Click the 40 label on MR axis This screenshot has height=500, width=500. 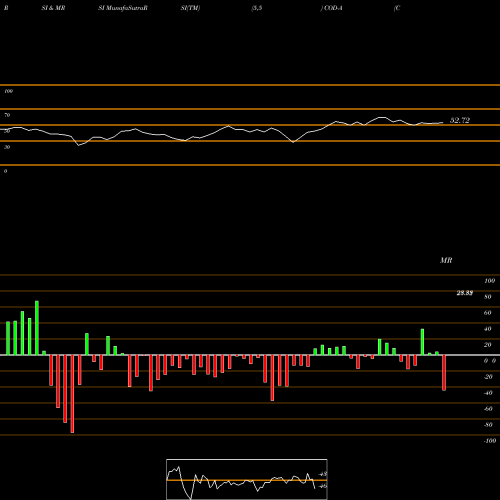(x=488, y=329)
